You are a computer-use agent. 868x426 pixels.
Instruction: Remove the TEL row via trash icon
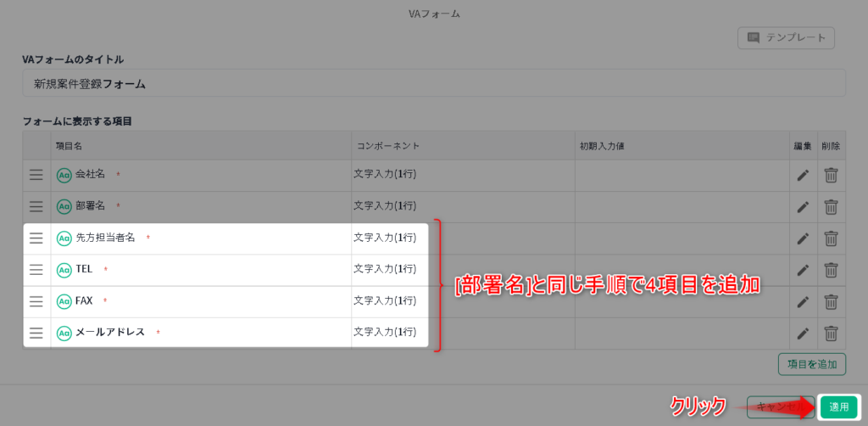click(831, 271)
